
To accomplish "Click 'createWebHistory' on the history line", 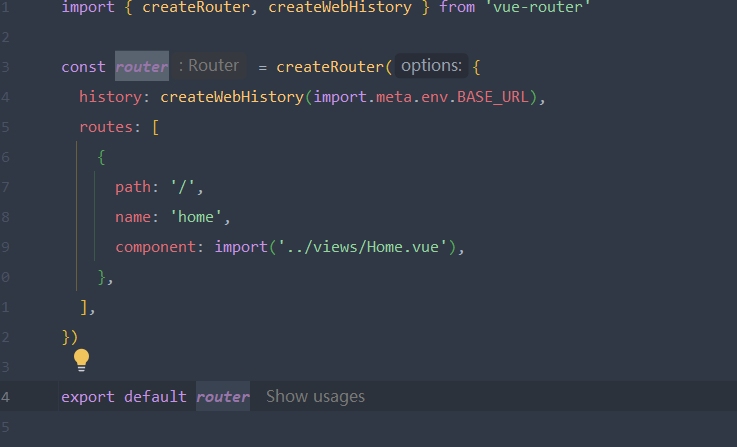I will click(x=232, y=97).
